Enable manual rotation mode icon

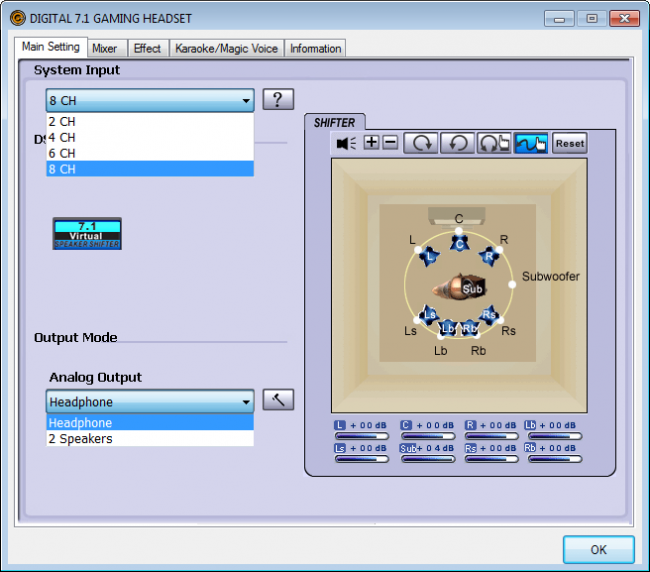click(494, 143)
